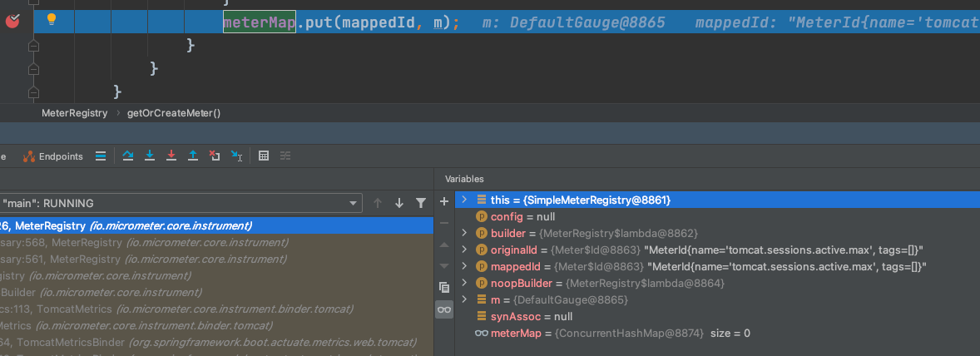Image resolution: width=980 pixels, height=356 pixels.
Task: Click the Step Into icon
Action: pyautogui.click(x=150, y=156)
